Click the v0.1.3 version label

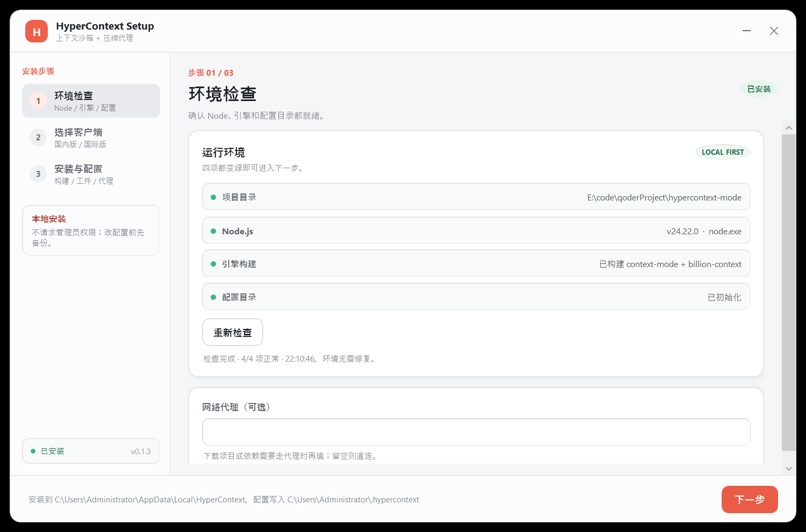click(141, 452)
